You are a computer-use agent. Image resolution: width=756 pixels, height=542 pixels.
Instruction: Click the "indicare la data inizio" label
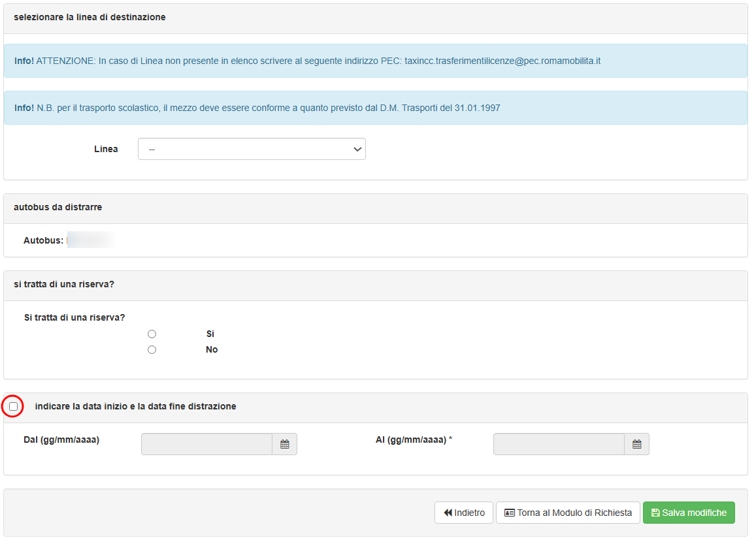point(135,406)
